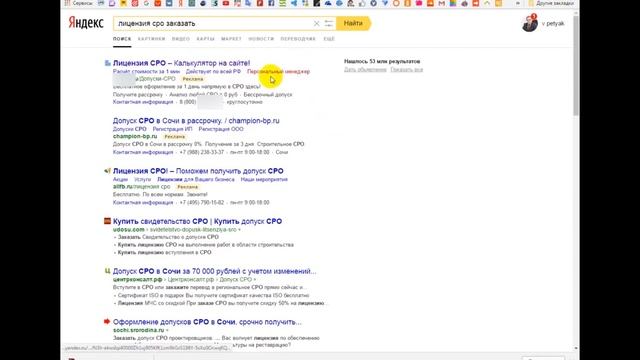This screenshot has width=640, height=360.
Task: Switch to the Картинки tab
Action: (x=151, y=39)
